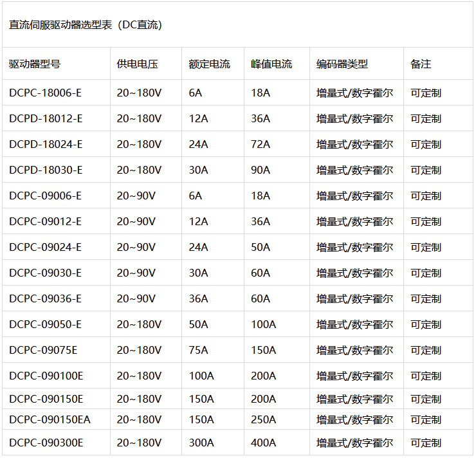Image resolution: width=476 pixels, height=458 pixels.
Task: Select model DCPD-18024-E in the table
Action: 46,144
